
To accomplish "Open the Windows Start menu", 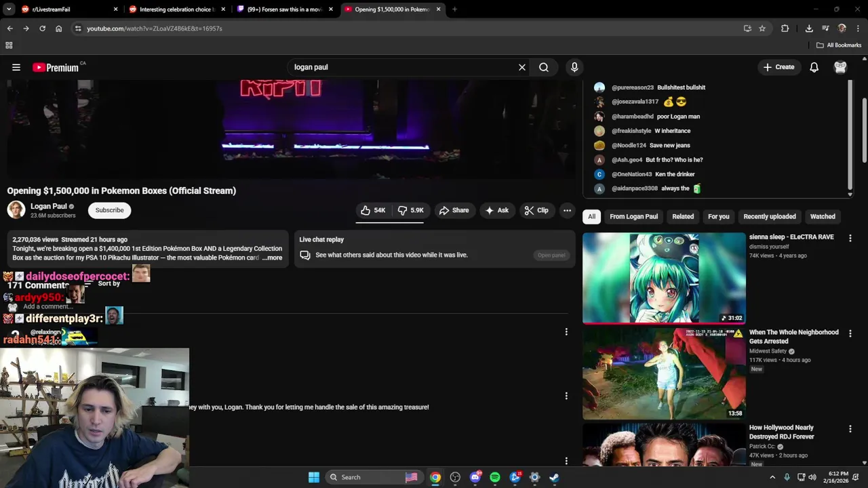I will pyautogui.click(x=313, y=477).
